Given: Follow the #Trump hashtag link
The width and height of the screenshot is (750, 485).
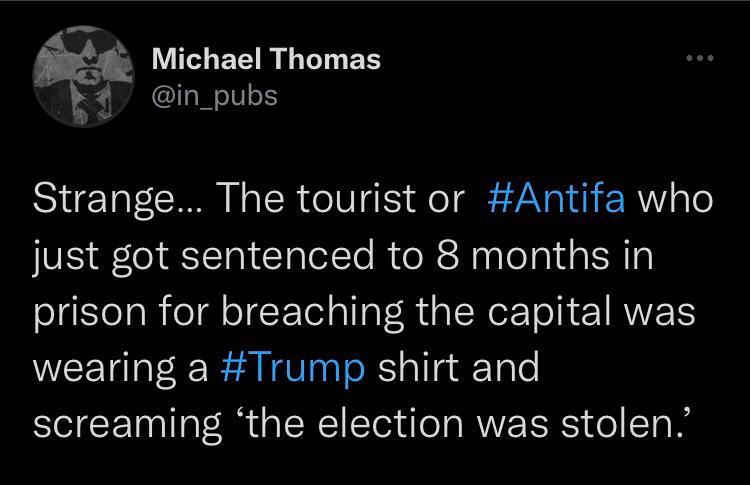Looking at the screenshot, I should point(291,367).
